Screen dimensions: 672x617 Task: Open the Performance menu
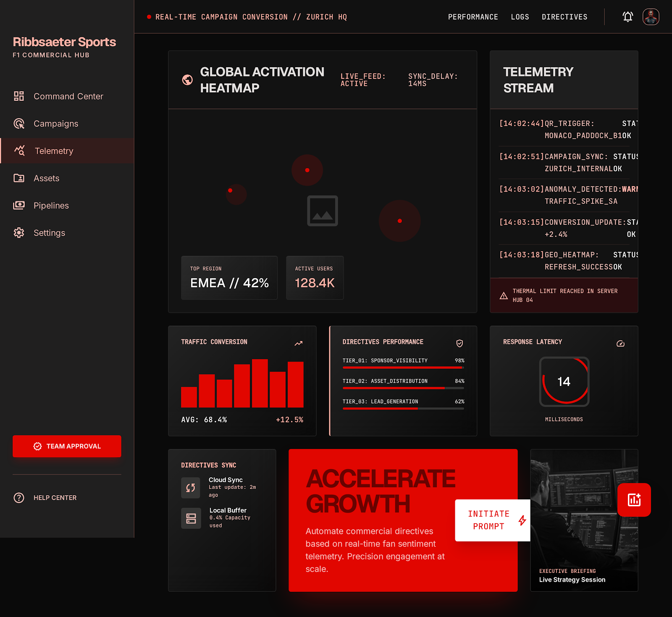pos(473,17)
